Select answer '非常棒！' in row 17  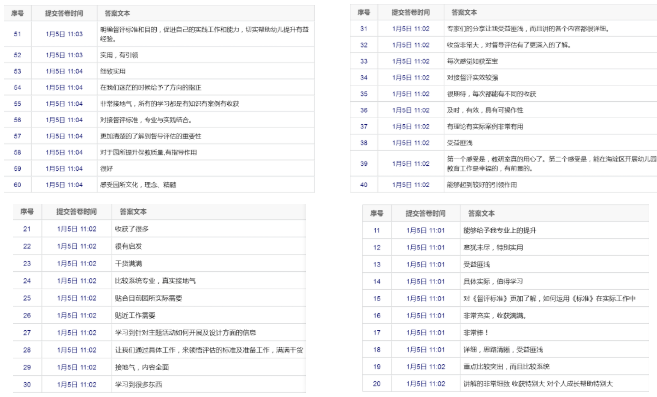476,333
